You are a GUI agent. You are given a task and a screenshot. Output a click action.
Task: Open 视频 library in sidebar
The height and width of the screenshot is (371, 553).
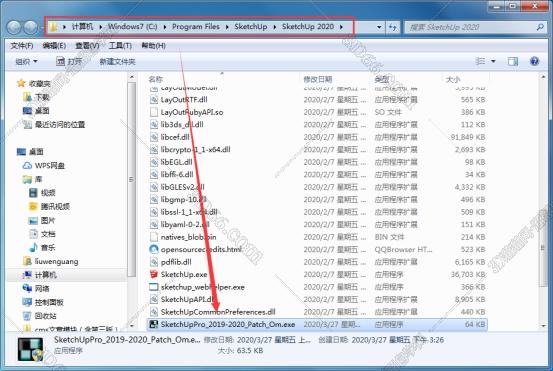click(x=42, y=193)
